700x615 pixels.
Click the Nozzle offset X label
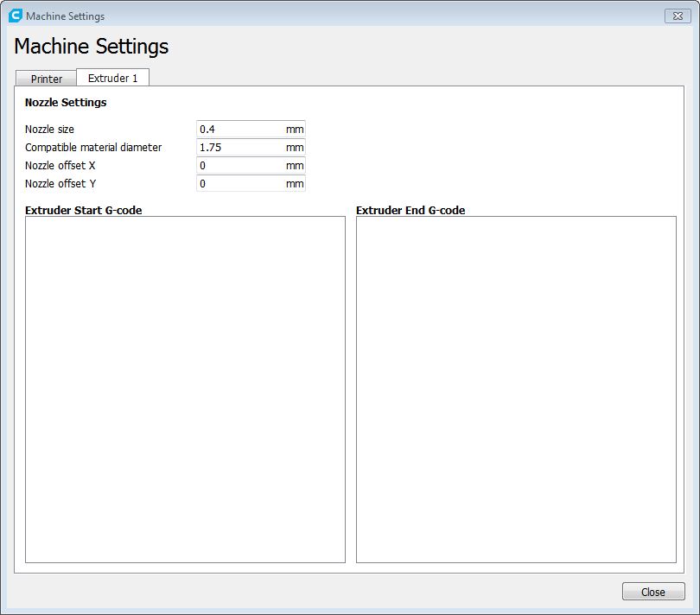point(60,166)
